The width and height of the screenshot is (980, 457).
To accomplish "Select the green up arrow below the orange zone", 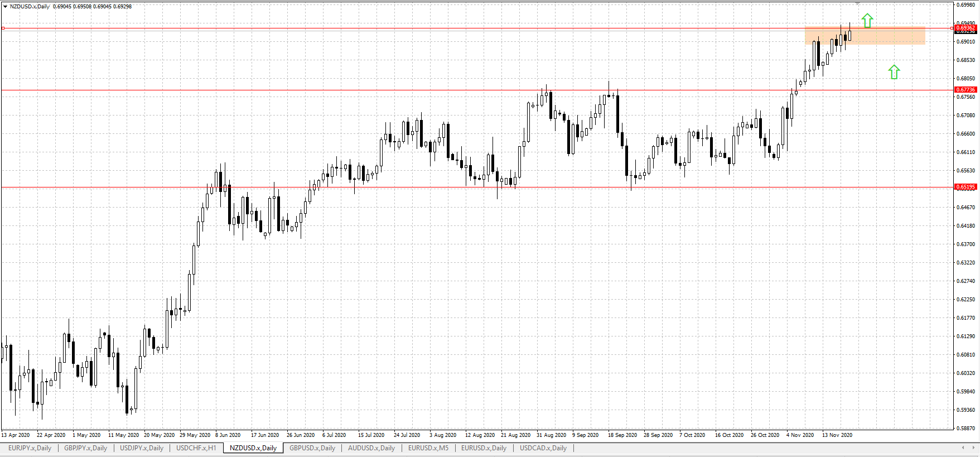I will (894, 71).
